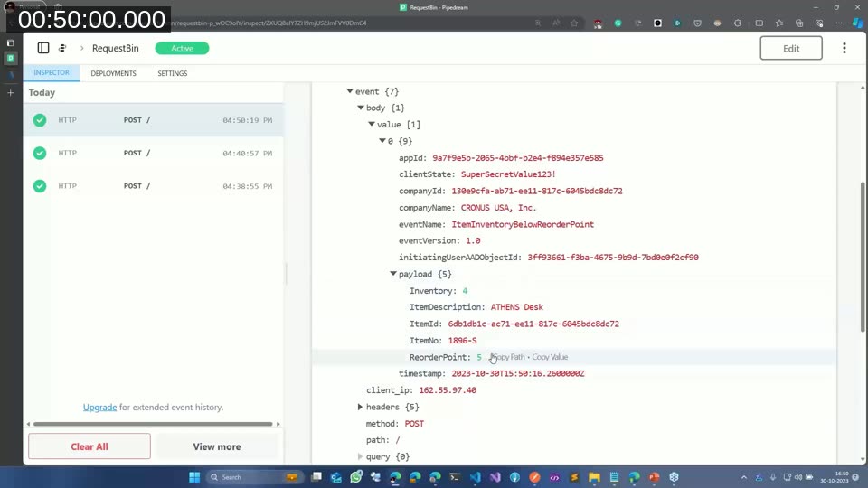Click the taskbar Search box
This screenshot has height=488, width=868.
pyautogui.click(x=253, y=477)
